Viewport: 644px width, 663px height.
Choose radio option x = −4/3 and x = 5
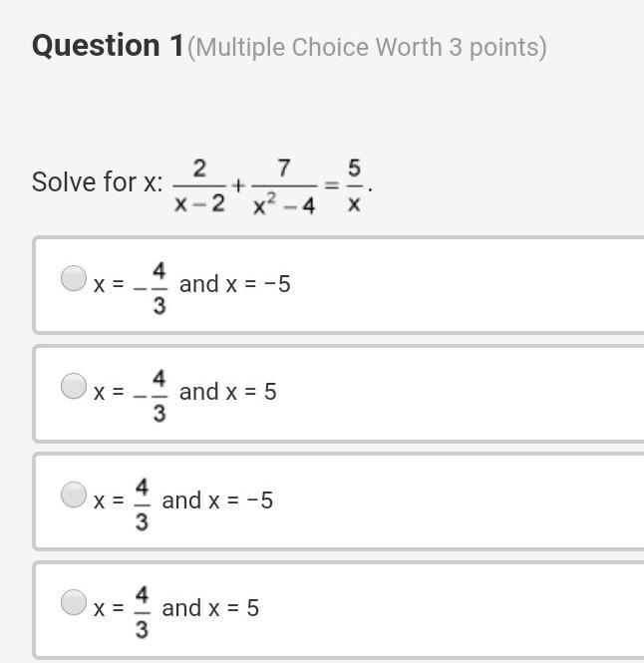[74, 386]
